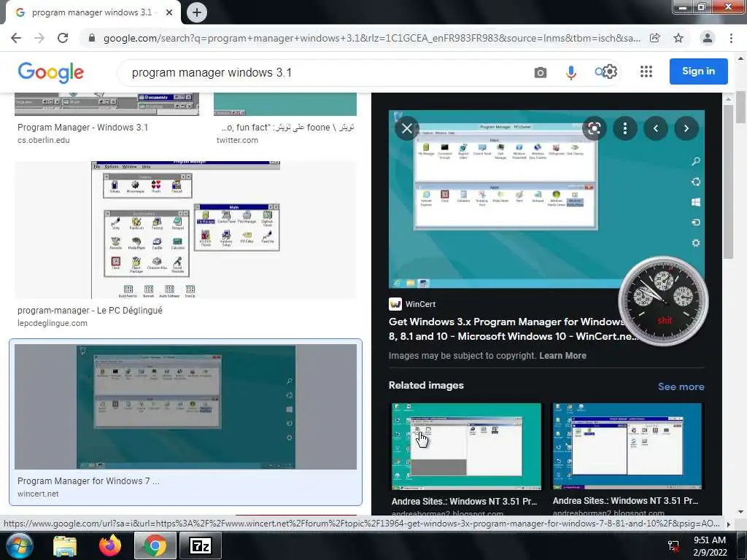Open Chrome three-dot menu

tap(731, 38)
